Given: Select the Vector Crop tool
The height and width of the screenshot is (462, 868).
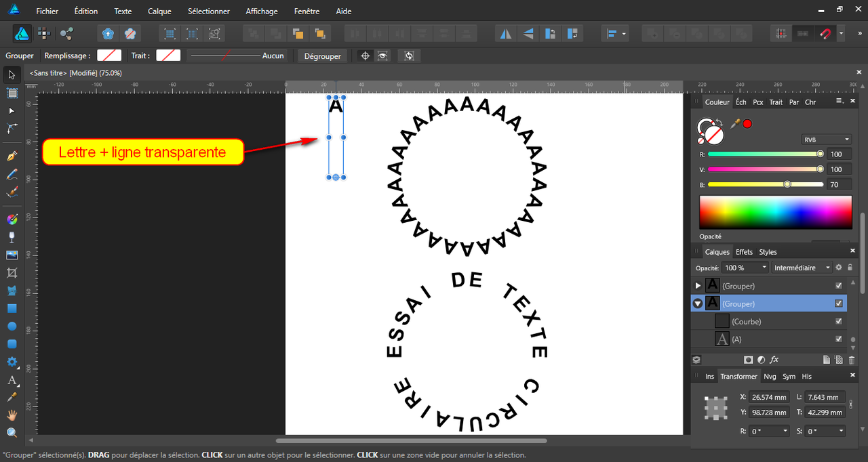Looking at the screenshot, I should [x=12, y=273].
